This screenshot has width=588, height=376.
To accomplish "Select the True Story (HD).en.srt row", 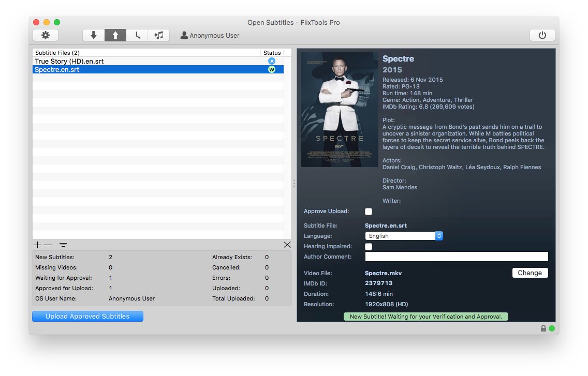I will click(x=158, y=61).
